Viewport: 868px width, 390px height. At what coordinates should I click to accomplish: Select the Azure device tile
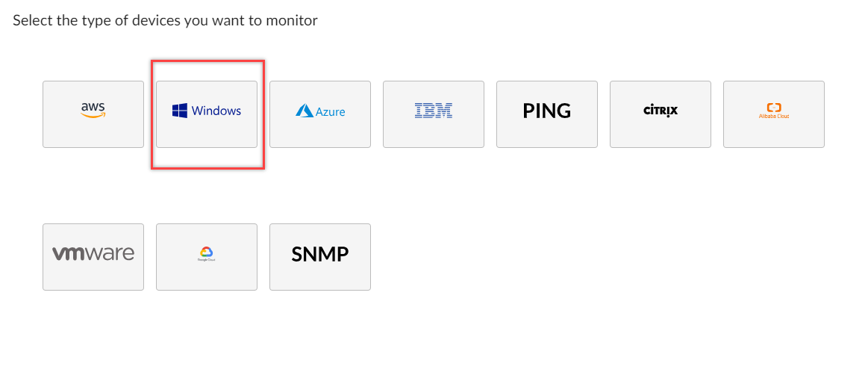click(320, 114)
